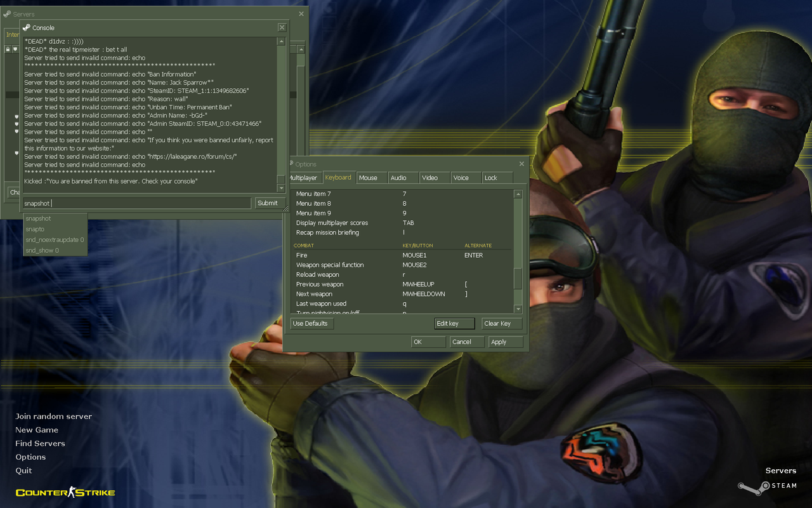The width and height of the screenshot is (812, 508).
Task: Click the MWHEELDOWN key cell
Action: click(424, 294)
